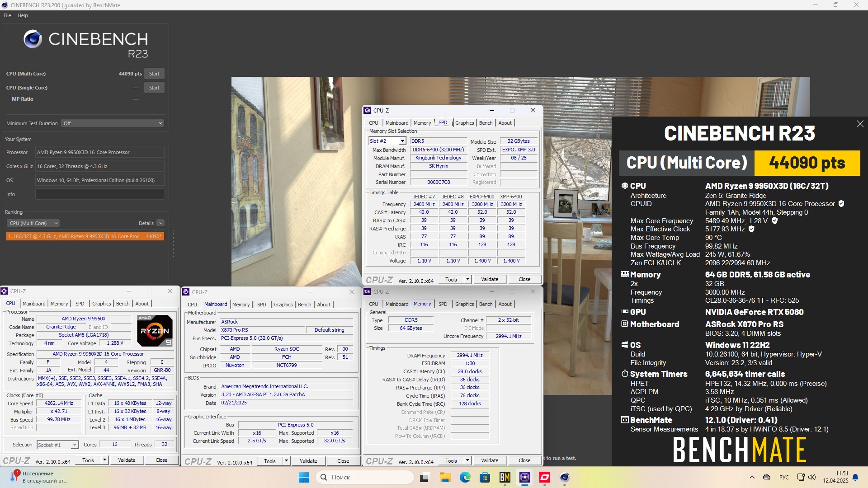Select the 16C/32T ranking entry

(85, 236)
